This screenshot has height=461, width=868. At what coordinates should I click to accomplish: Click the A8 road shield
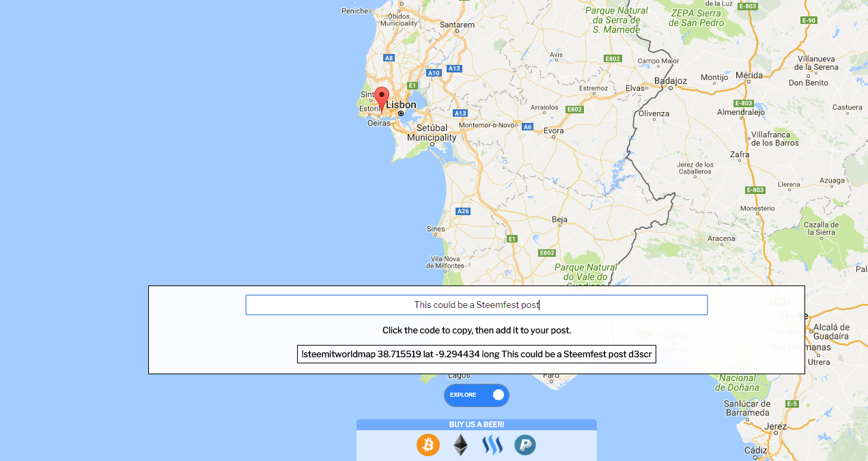pyautogui.click(x=389, y=58)
